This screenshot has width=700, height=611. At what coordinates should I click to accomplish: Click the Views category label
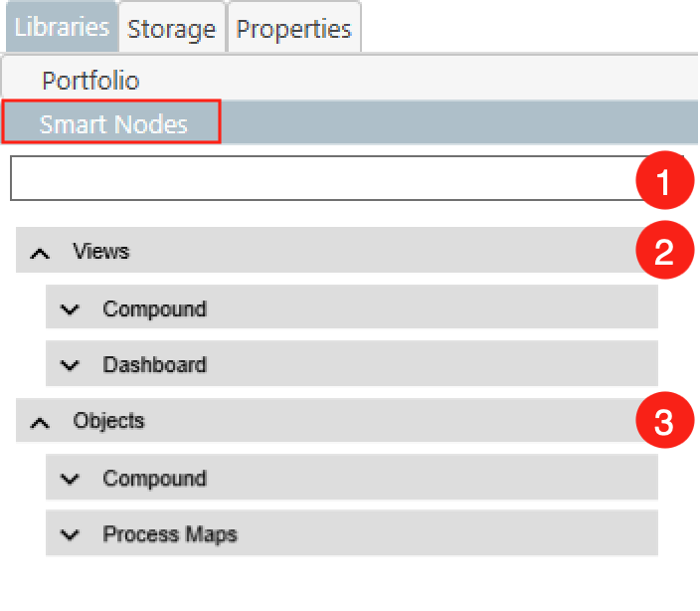[101, 251]
